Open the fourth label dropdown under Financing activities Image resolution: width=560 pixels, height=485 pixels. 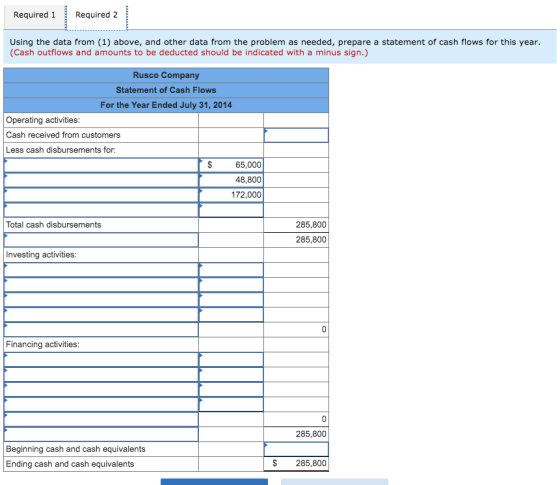pyautogui.click(x=101, y=405)
